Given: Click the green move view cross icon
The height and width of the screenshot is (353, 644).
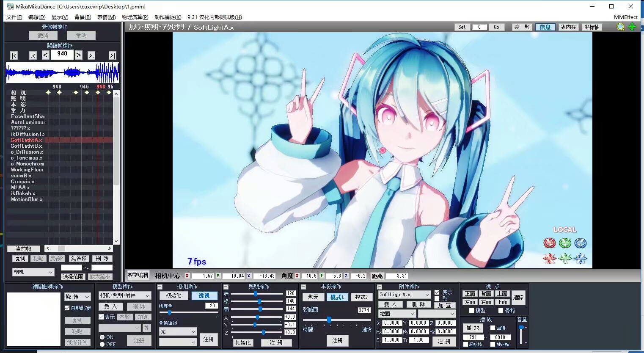Looking at the screenshot, I should tap(632, 27).
